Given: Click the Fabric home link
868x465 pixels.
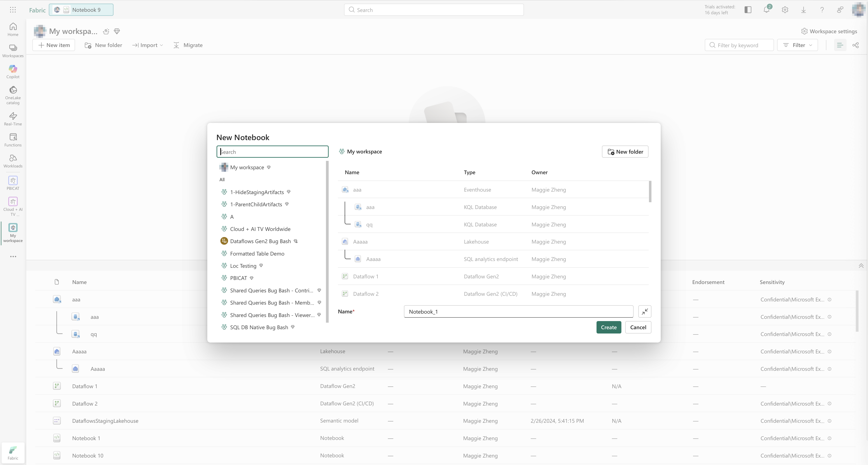Looking at the screenshot, I should tap(37, 10).
